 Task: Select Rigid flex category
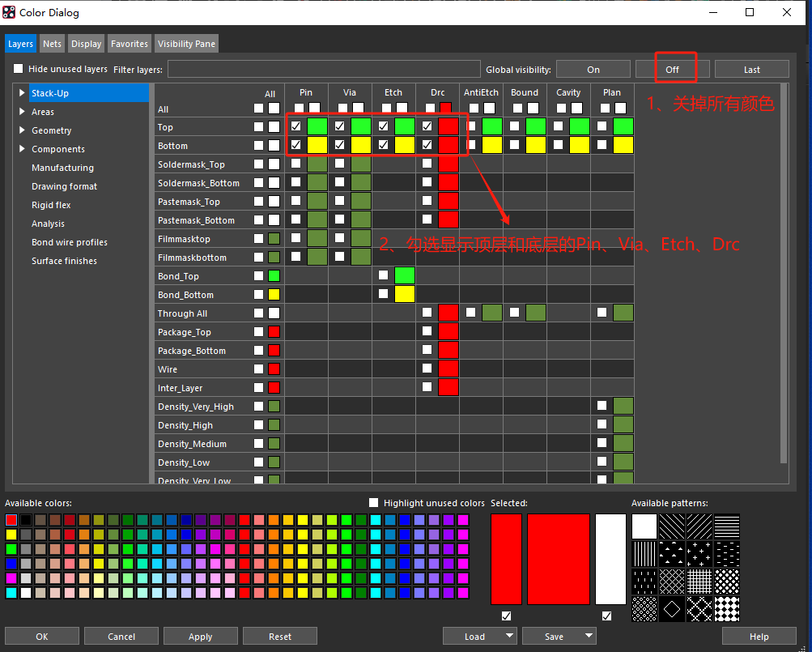point(51,205)
